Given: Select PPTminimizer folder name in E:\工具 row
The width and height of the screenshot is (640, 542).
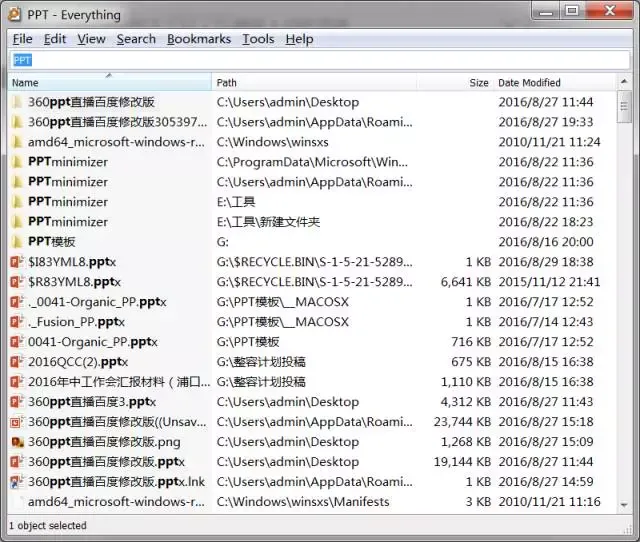Looking at the screenshot, I should point(68,202).
